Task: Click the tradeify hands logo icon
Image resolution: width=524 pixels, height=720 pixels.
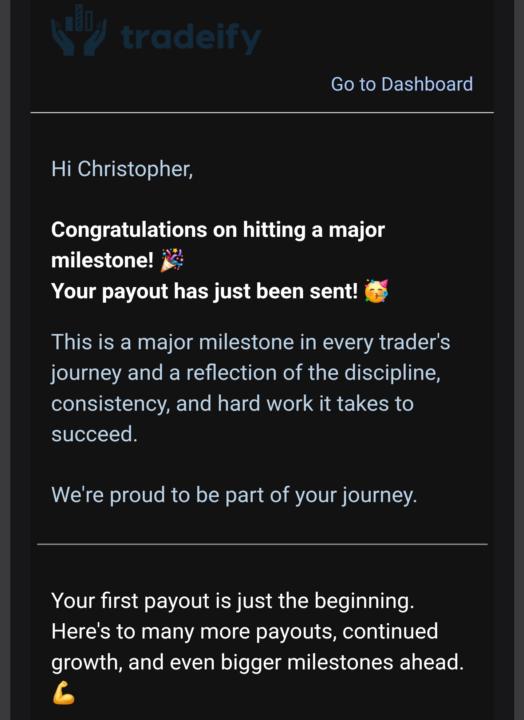Action: click(x=79, y=30)
